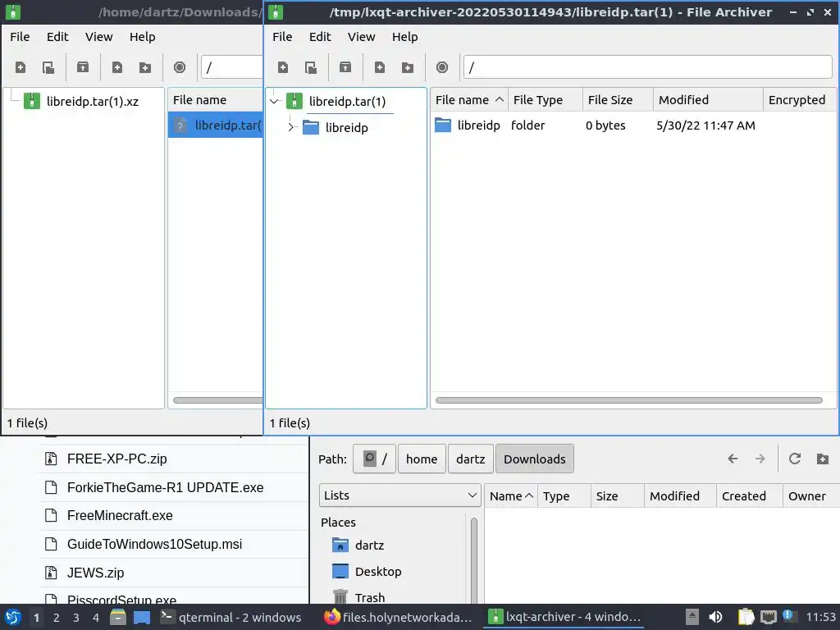Click extract icon in back archiver window

[x=83, y=67]
